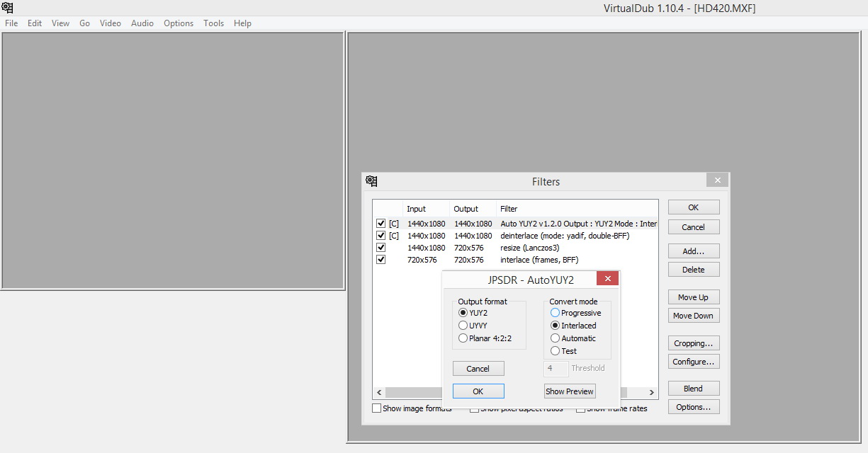Open the View menu
868x453 pixels.
coord(61,23)
